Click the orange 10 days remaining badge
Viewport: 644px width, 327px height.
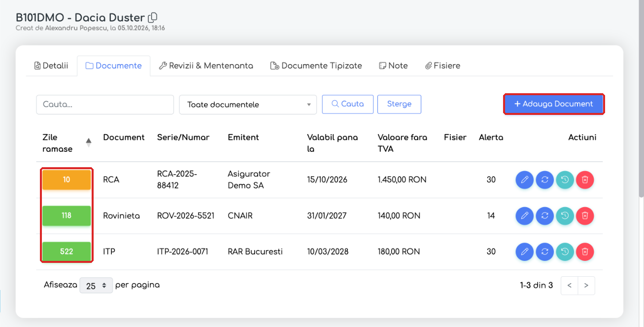[x=67, y=180]
